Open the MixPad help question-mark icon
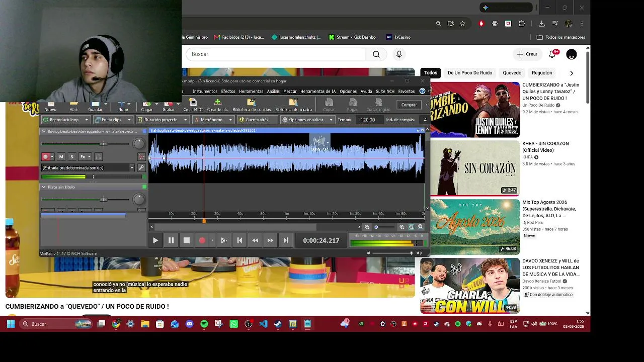Image resolution: width=644 pixels, height=362 pixels. click(422, 91)
